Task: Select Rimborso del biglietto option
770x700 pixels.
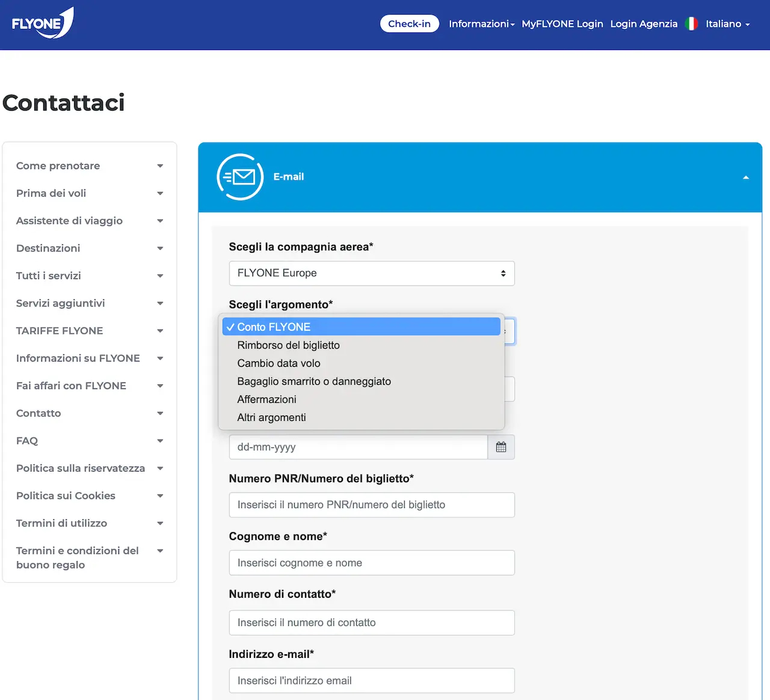Action: [x=362, y=345]
